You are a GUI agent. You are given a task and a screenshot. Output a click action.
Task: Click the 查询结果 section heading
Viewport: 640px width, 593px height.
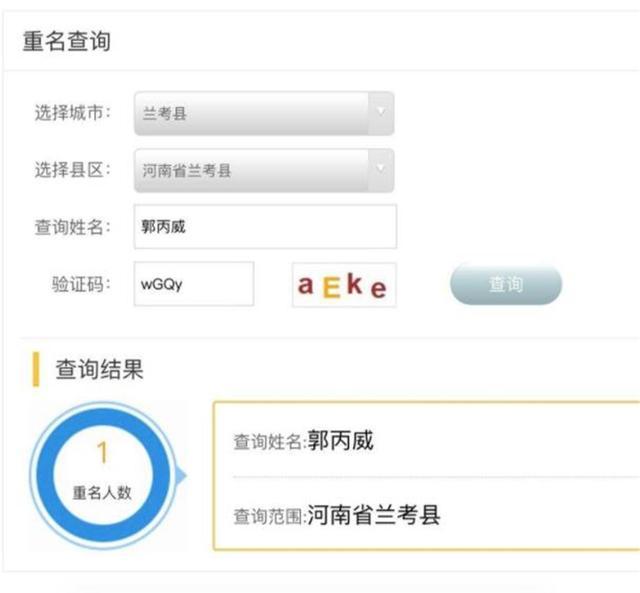coord(99,369)
